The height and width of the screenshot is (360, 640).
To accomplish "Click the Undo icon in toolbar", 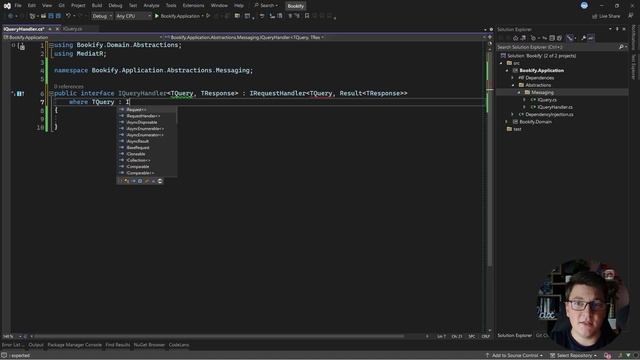I will click(x=68, y=16).
